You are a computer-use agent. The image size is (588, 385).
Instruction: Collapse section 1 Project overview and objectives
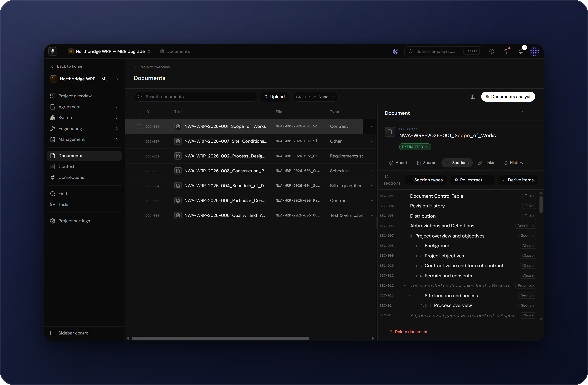coord(405,236)
